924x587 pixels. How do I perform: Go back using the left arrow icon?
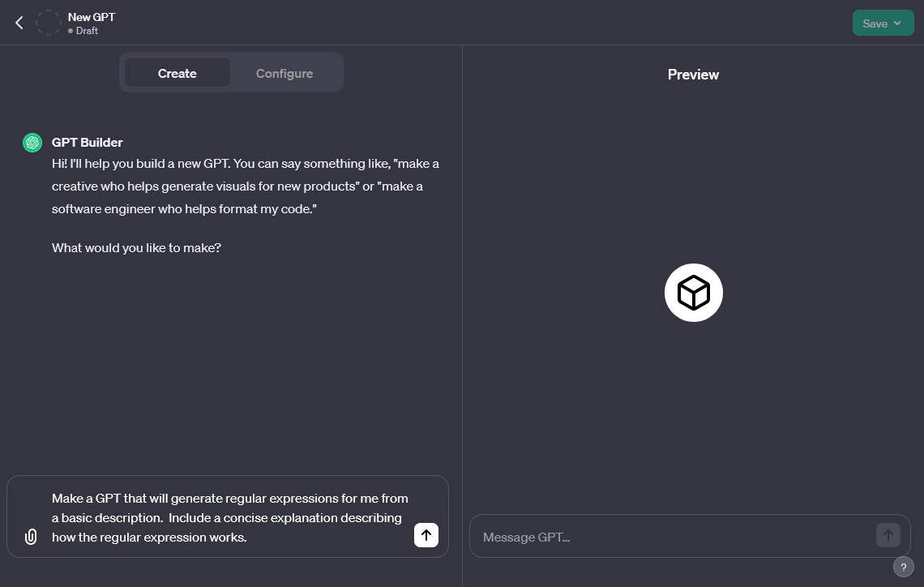tap(19, 23)
